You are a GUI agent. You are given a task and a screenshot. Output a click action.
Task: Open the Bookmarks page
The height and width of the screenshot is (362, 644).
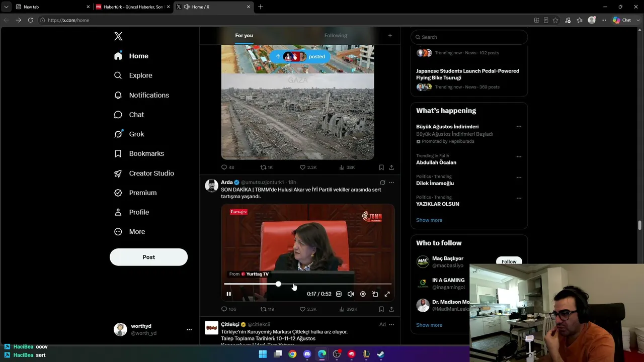(139, 153)
